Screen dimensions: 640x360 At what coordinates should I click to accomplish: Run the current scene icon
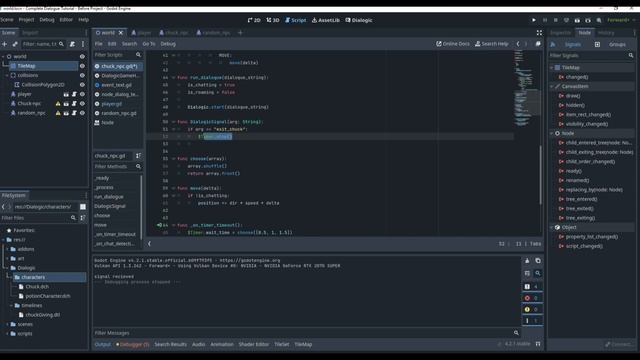577,20
